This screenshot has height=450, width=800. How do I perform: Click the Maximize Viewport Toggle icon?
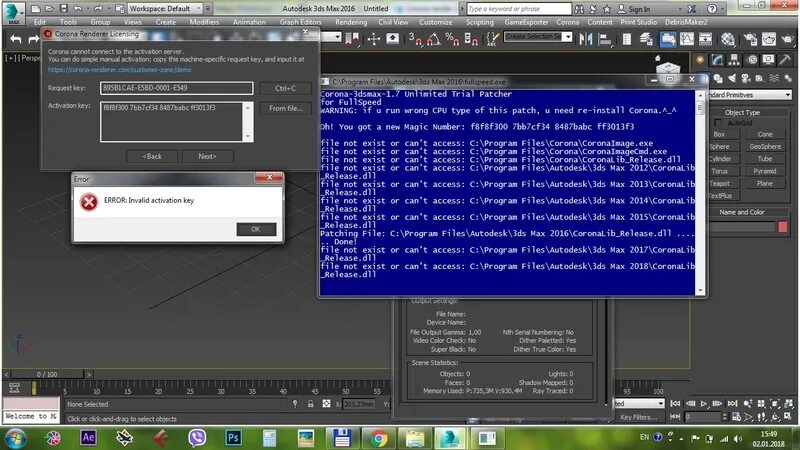[x=788, y=416]
